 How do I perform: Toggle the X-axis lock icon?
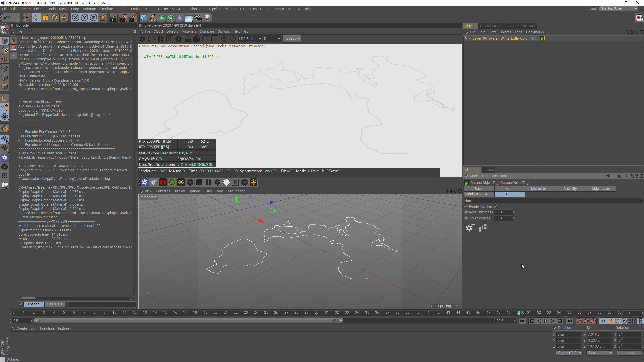(x=75, y=18)
